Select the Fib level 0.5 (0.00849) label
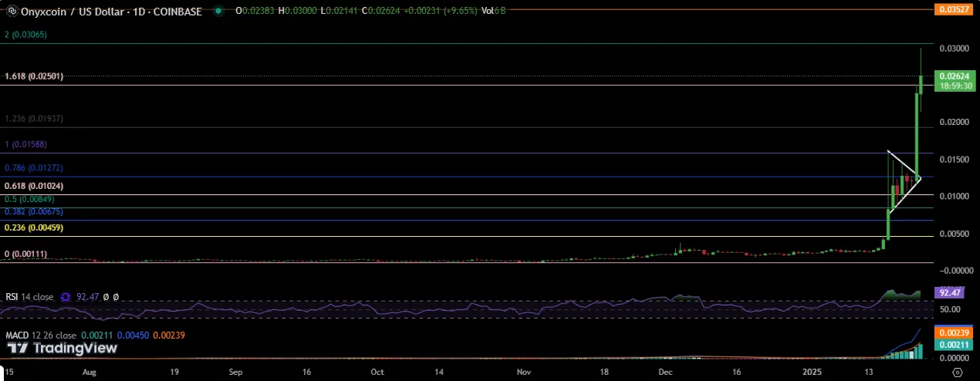 (x=30, y=199)
